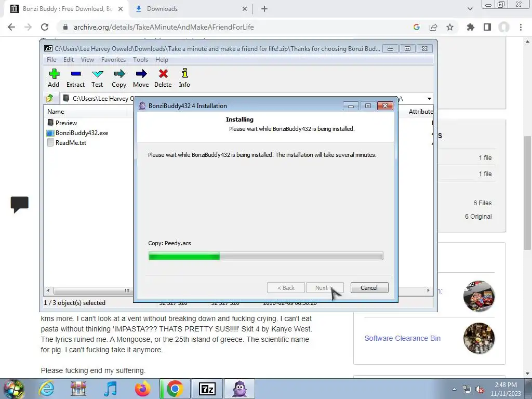This screenshot has height=399, width=532.
Task: Open the 7-Zip Tools menu
Action: (x=140, y=60)
